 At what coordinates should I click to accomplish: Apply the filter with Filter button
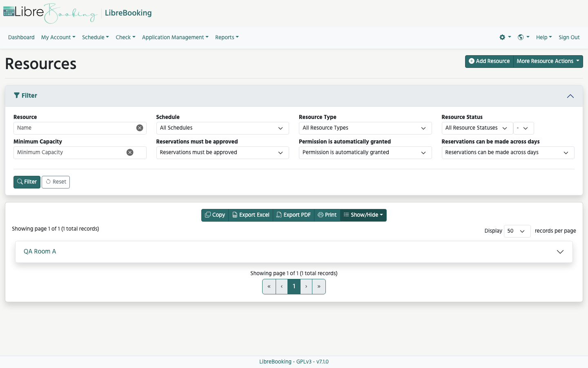(27, 182)
